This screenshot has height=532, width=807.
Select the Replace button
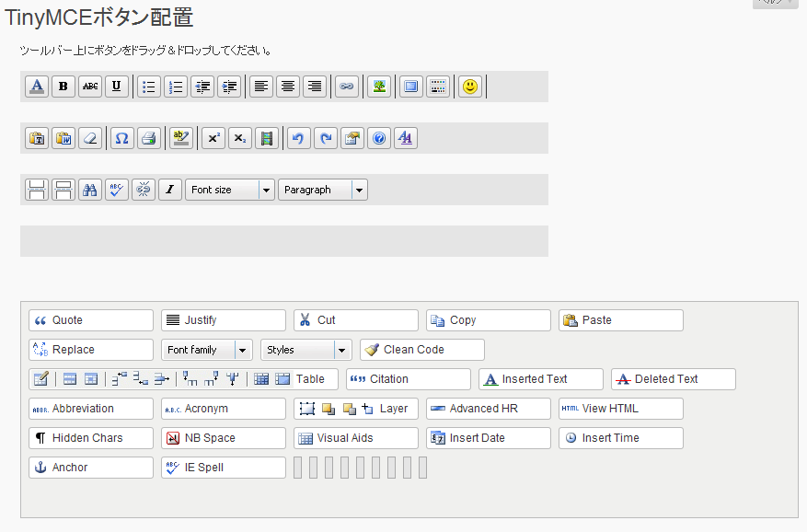point(91,350)
